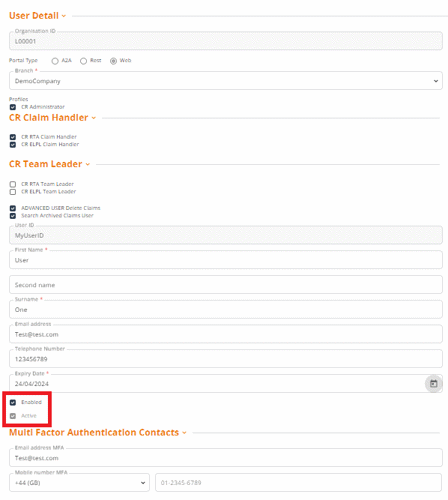This screenshot has width=448, height=500.
Task: Collapse the CR Team Leader section
Action: click(88, 164)
